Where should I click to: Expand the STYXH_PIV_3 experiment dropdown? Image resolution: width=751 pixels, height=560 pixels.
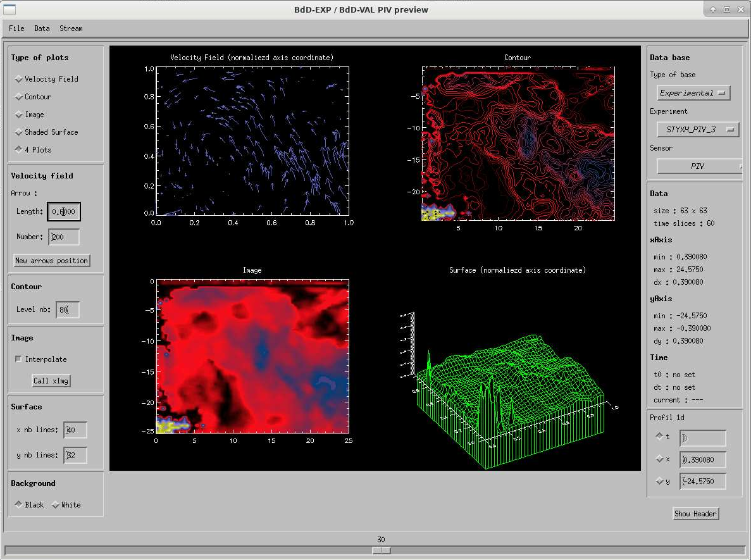pos(694,129)
